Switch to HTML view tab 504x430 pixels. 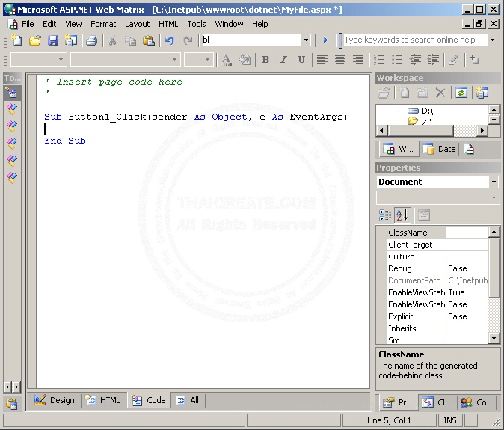[102, 400]
